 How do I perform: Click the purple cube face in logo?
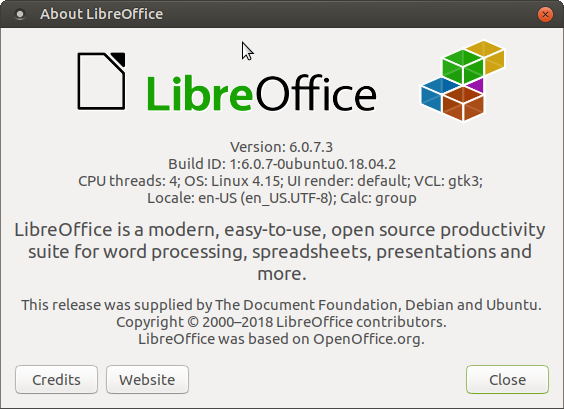pos(476,86)
